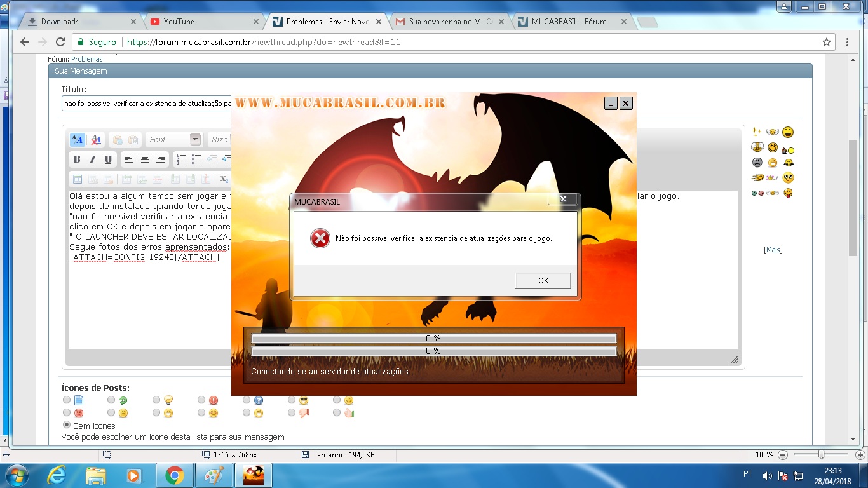Expand more smilies via [Mais] link

773,250
